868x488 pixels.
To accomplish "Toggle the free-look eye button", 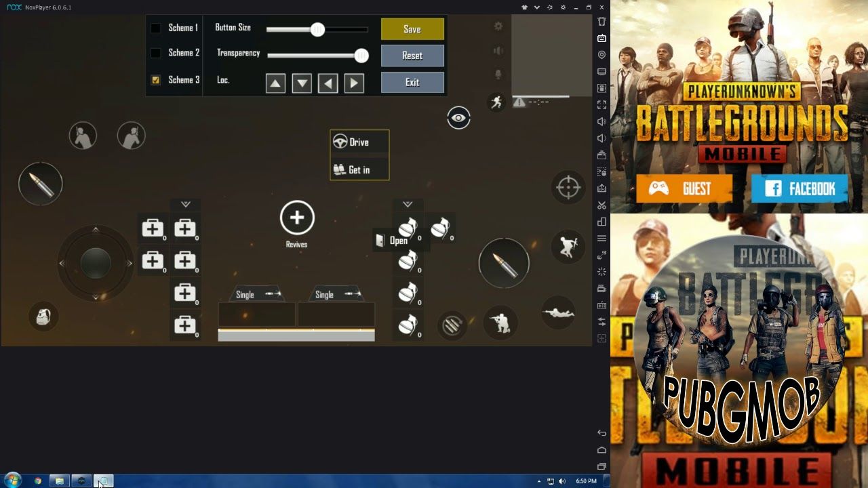I will click(x=458, y=118).
